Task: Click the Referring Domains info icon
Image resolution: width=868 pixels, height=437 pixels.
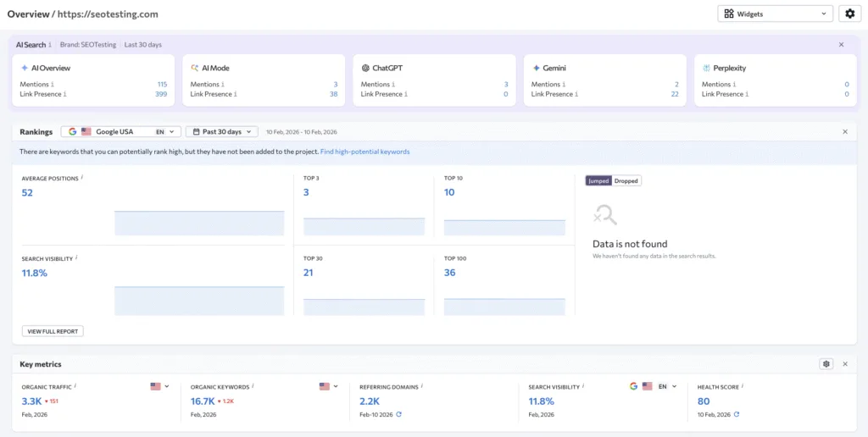Action: point(422,386)
